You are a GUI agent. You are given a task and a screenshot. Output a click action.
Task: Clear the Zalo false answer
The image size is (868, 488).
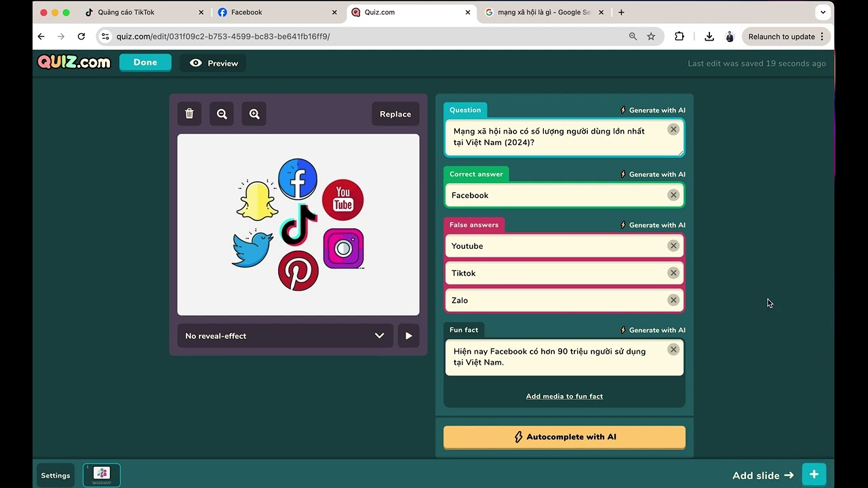pyautogui.click(x=673, y=300)
